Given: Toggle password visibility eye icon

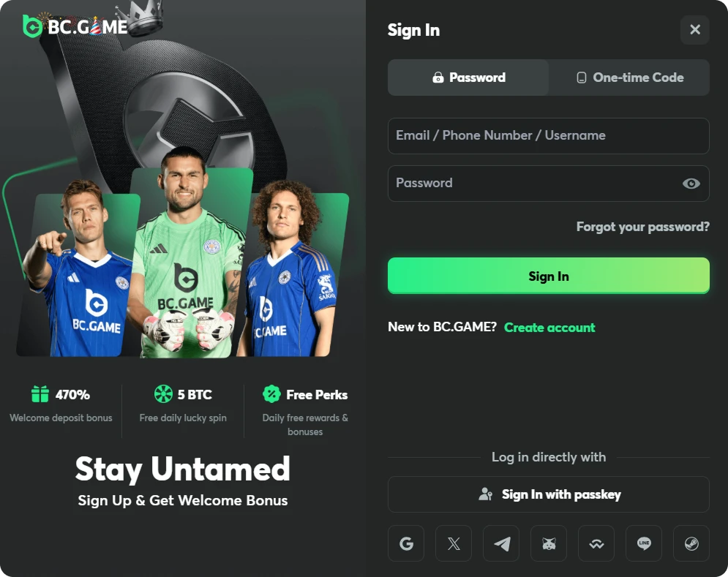Looking at the screenshot, I should 691,184.
